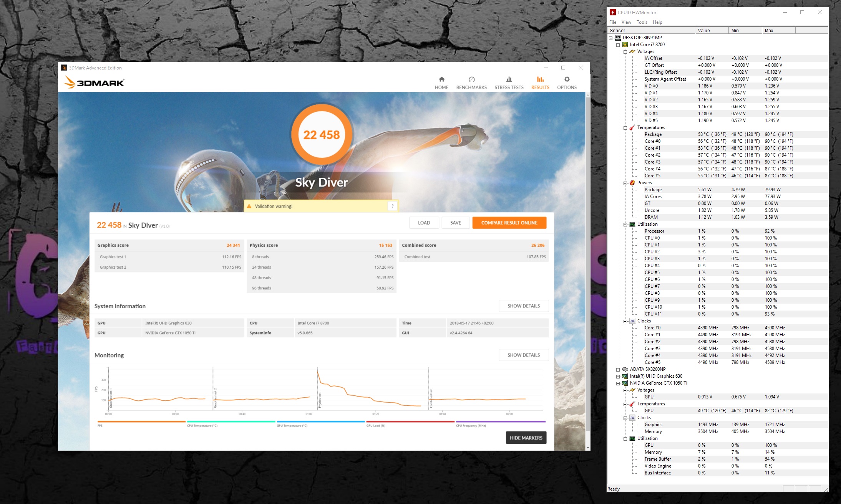Open validation warning help question mark
Screen dimensions: 841x504
(x=392, y=206)
